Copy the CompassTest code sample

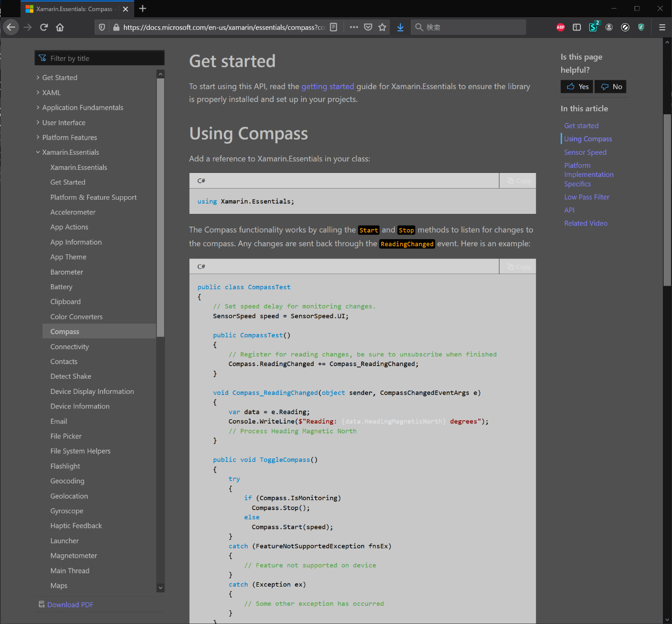(518, 266)
